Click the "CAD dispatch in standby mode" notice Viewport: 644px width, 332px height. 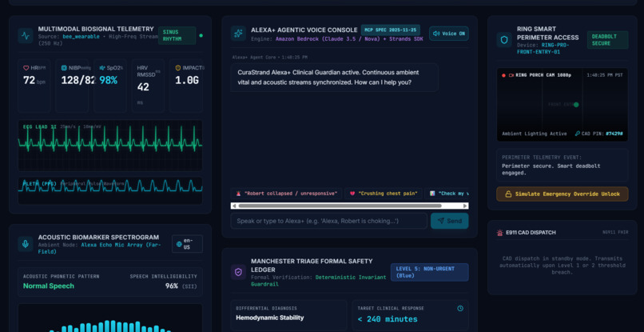pyautogui.click(x=563, y=266)
